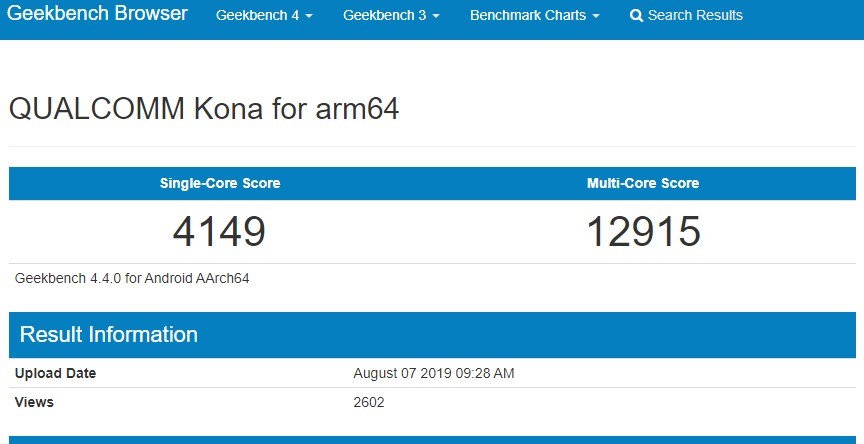Click the Multi-Core Score header

point(643,183)
